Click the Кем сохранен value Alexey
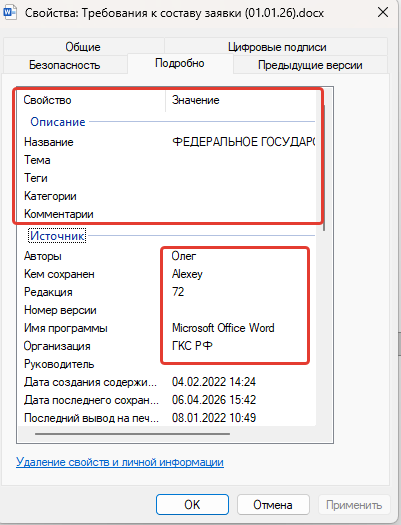This screenshot has width=401, height=525. tap(187, 274)
